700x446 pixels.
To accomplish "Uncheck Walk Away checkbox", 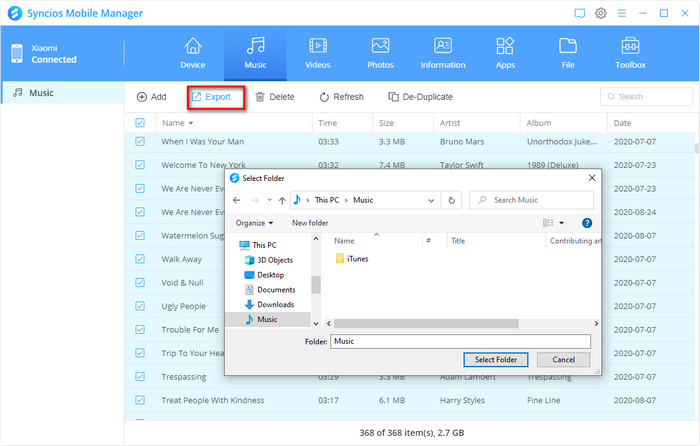I will 140,259.
